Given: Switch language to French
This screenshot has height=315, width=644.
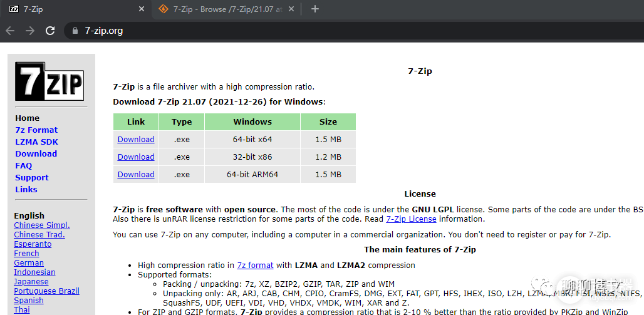Looking at the screenshot, I should coord(26,254).
